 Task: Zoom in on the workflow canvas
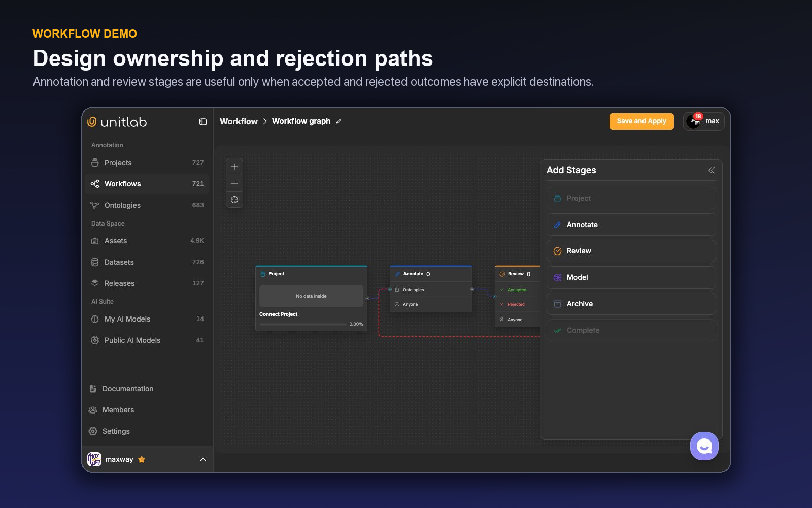pyautogui.click(x=234, y=167)
